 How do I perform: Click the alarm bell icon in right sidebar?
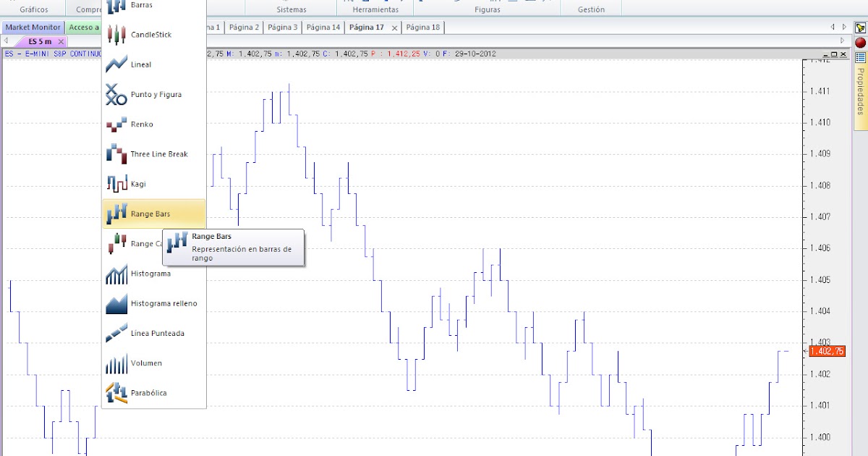(x=860, y=28)
